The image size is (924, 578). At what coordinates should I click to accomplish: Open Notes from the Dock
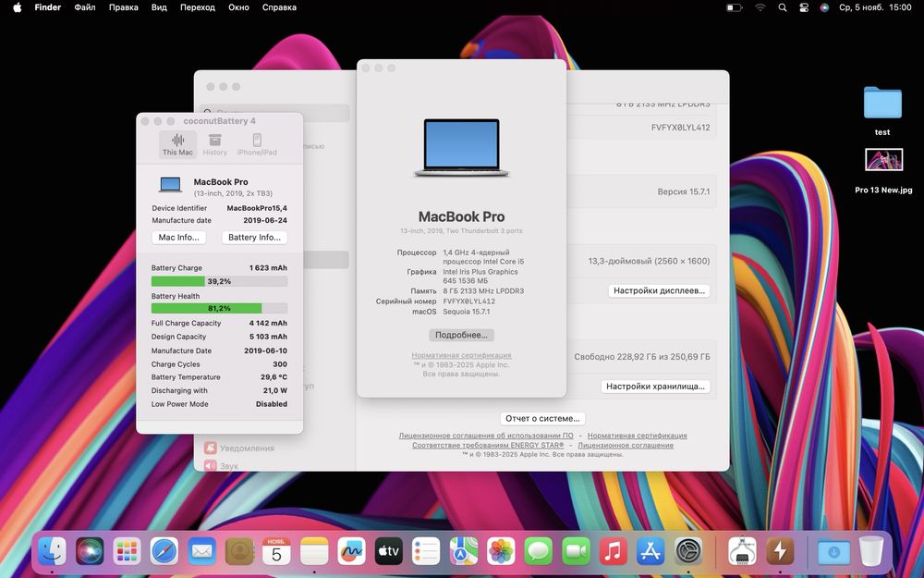tap(314, 551)
